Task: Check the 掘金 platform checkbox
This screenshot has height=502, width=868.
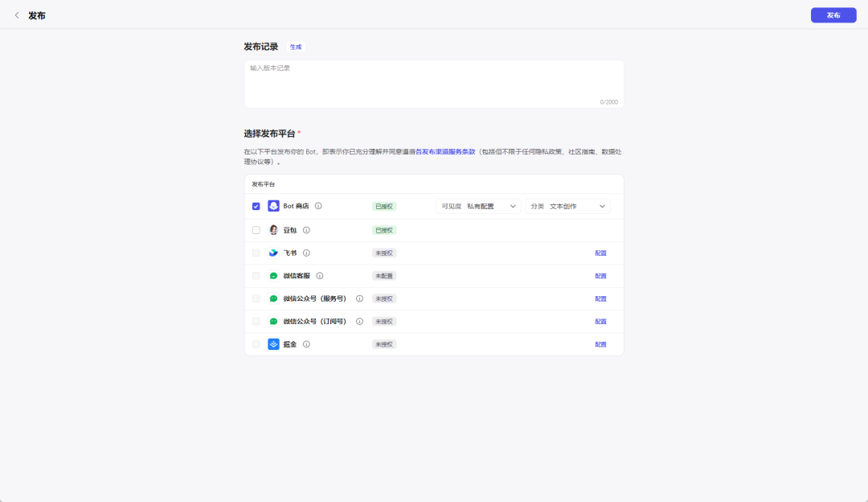Action: click(x=256, y=344)
